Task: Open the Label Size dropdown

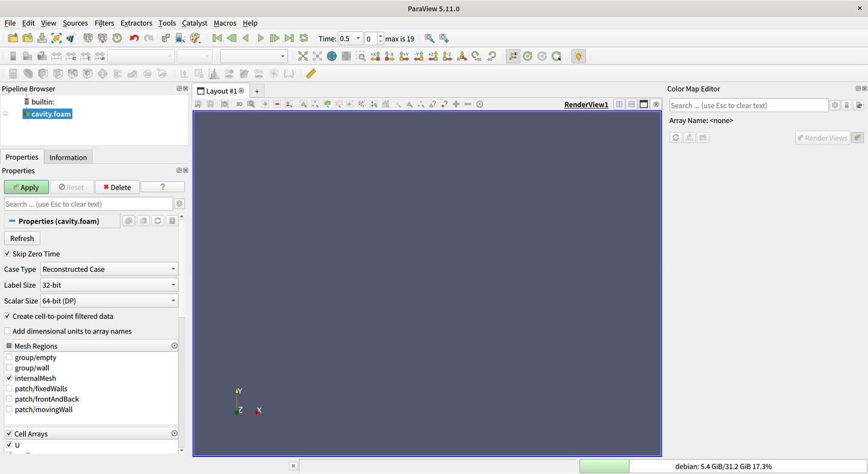Action: [x=109, y=285]
